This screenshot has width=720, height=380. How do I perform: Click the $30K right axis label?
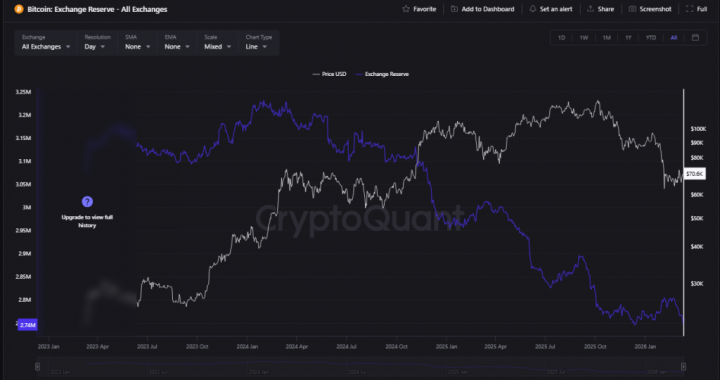[x=697, y=284]
